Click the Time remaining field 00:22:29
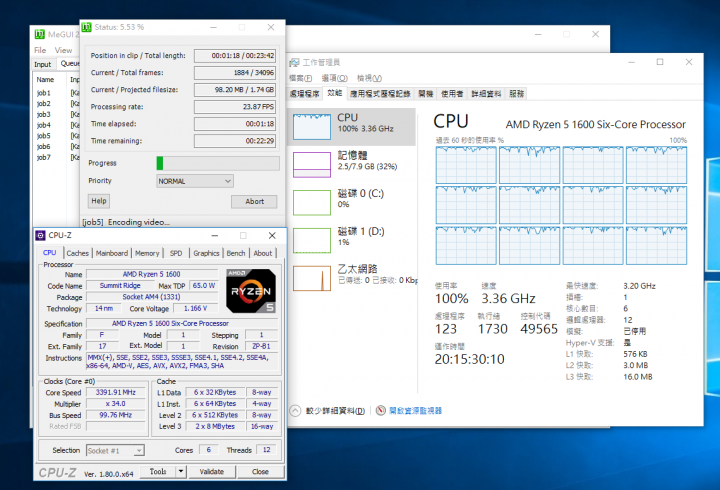This screenshot has height=490, width=720. pos(235,141)
